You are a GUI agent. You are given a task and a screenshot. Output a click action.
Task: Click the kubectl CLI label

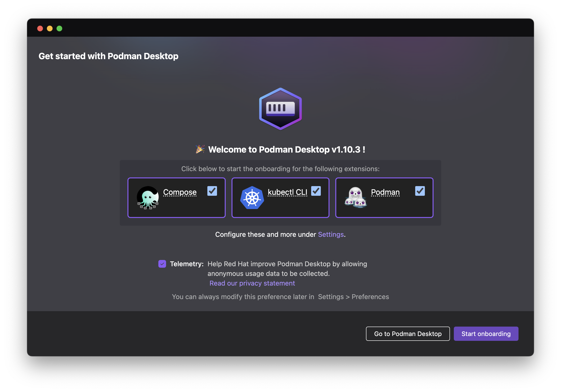[287, 192]
